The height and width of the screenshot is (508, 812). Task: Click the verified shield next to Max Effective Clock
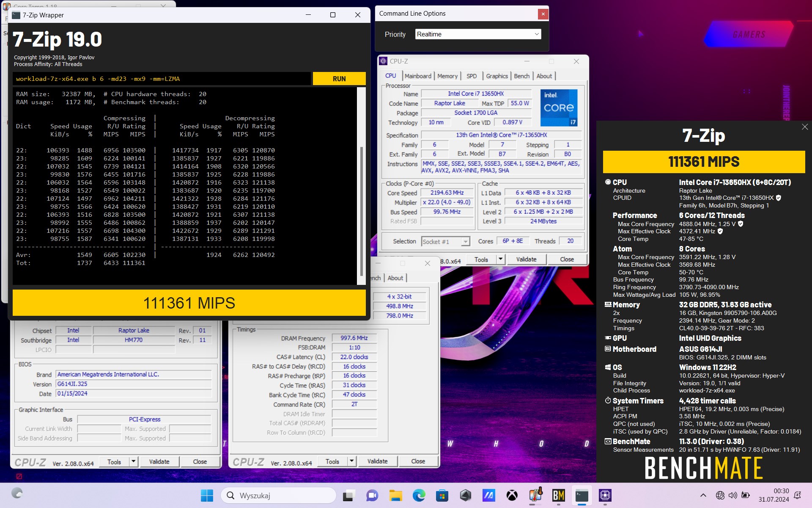[x=720, y=231]
